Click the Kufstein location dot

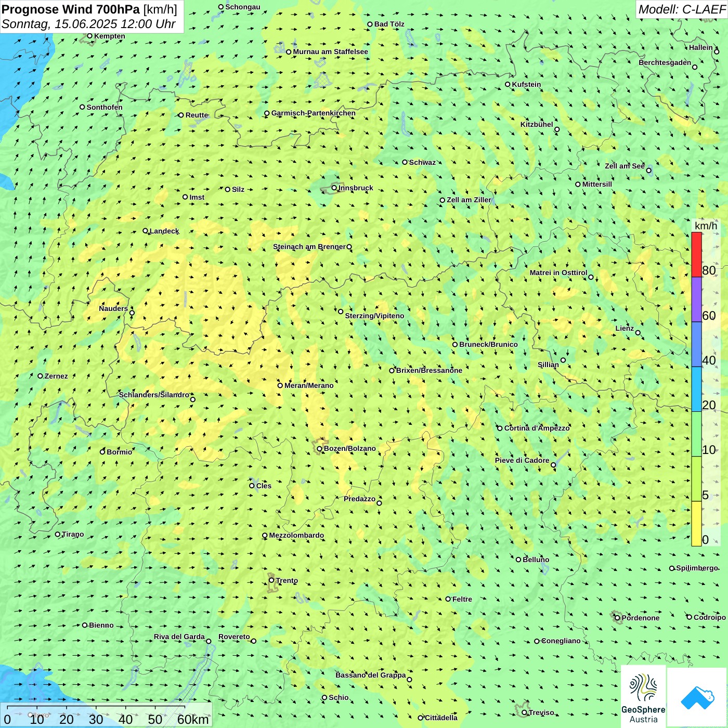pyautogui.click(x=508, y=84)
